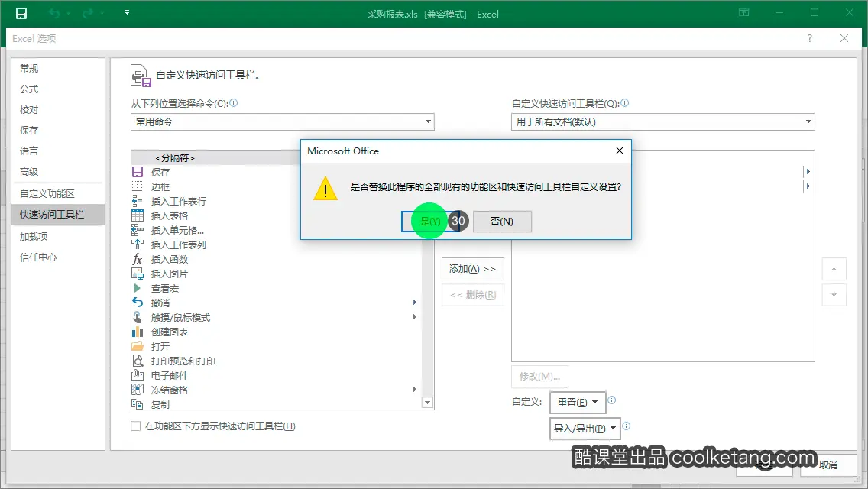Select 快速访问工具栏 in the sidebar

pos(57,214)
